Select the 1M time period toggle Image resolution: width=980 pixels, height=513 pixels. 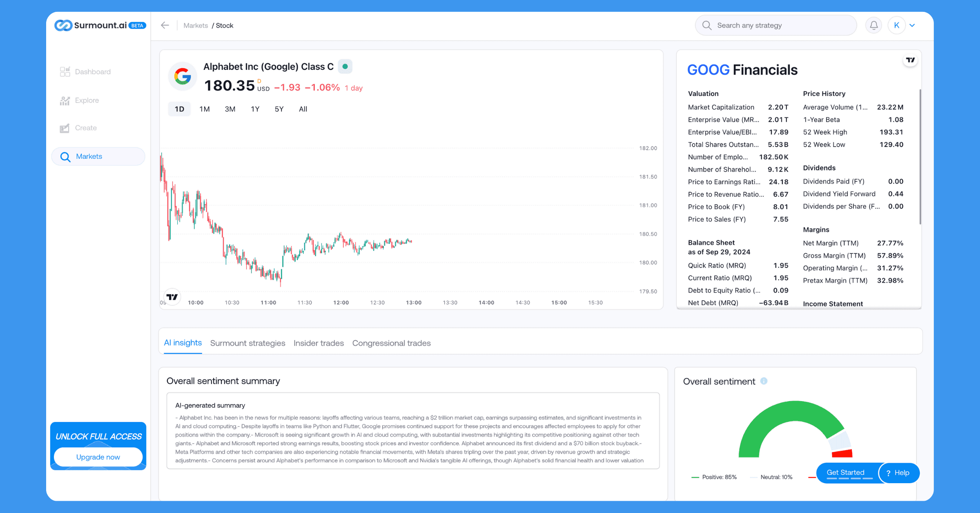pos(204,109)
